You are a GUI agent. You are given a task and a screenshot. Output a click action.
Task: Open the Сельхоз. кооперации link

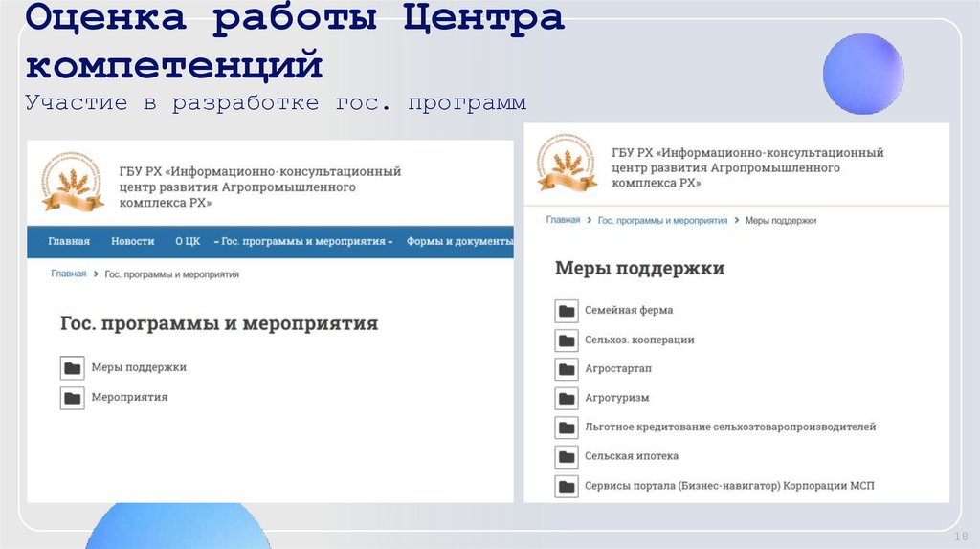(639, 340)
